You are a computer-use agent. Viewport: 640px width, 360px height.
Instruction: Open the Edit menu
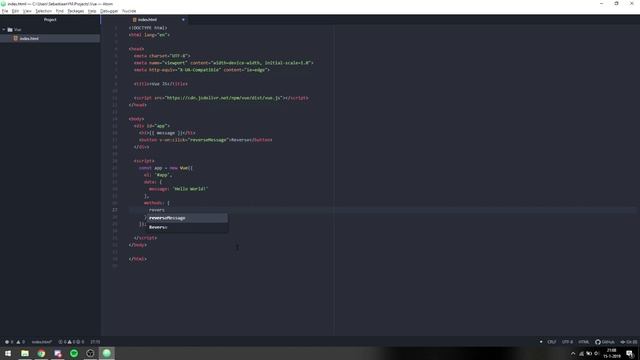[16, 11]
